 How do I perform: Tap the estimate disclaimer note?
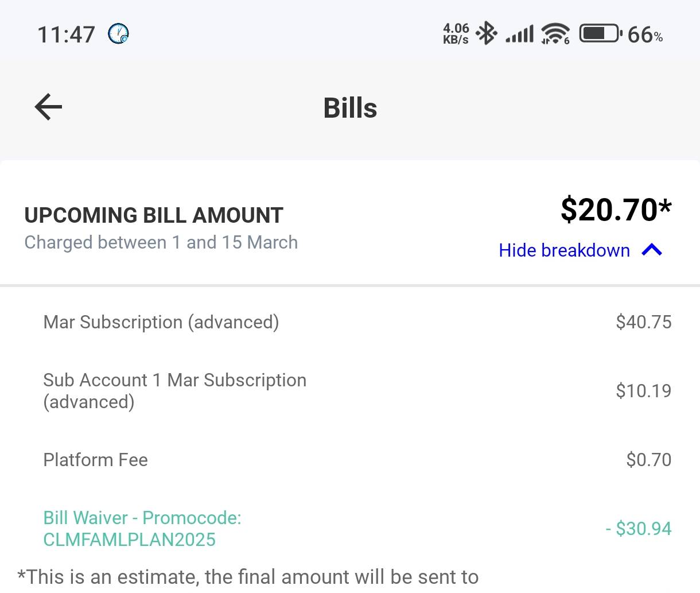[x=248, y=577]
